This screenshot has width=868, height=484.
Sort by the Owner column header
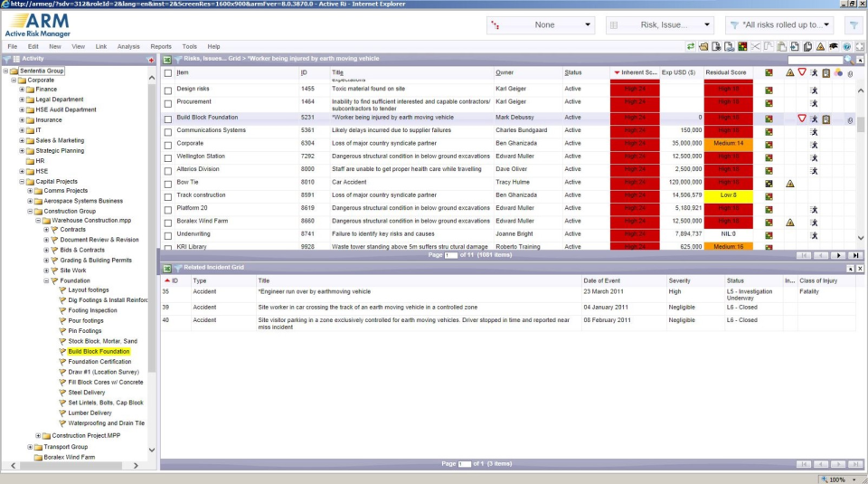[505, 72]
